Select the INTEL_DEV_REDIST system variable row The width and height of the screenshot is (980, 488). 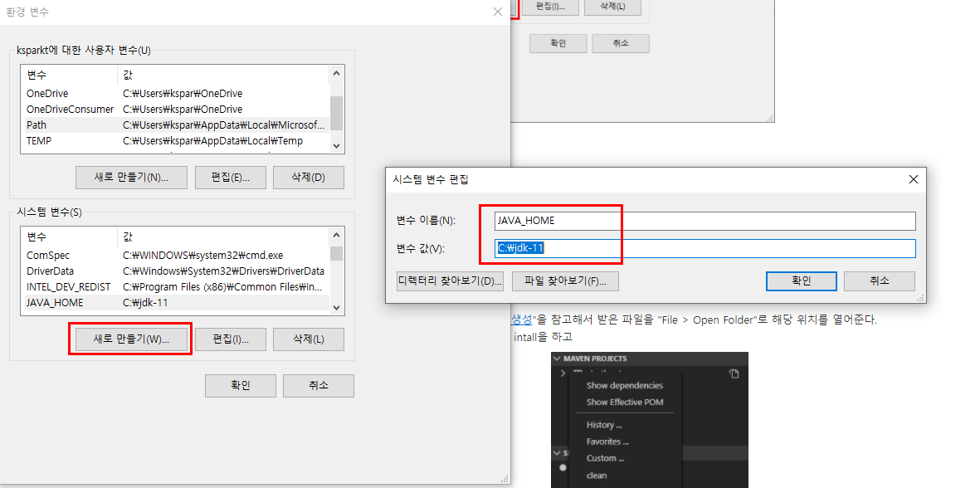pos(175,287)
